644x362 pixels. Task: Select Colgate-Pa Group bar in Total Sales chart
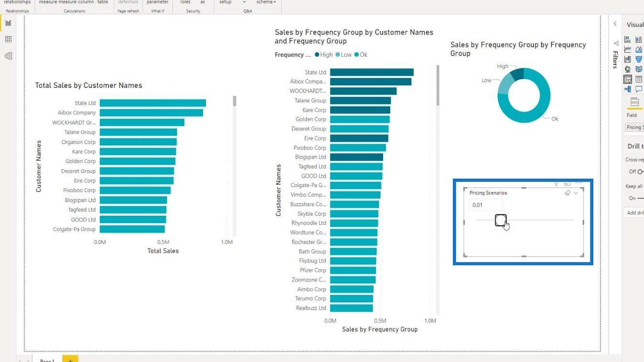tap(132, 229)
